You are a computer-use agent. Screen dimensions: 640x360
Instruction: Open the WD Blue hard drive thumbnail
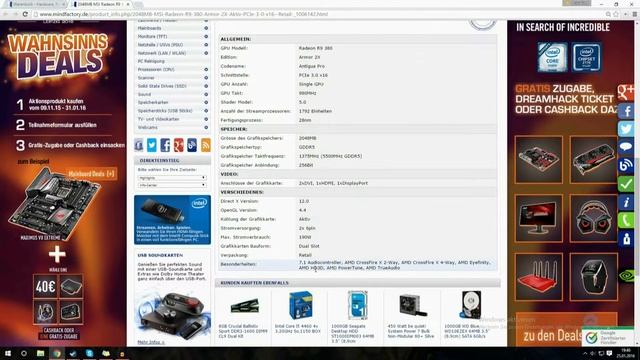pyautogui.click(x=470, y=304)
